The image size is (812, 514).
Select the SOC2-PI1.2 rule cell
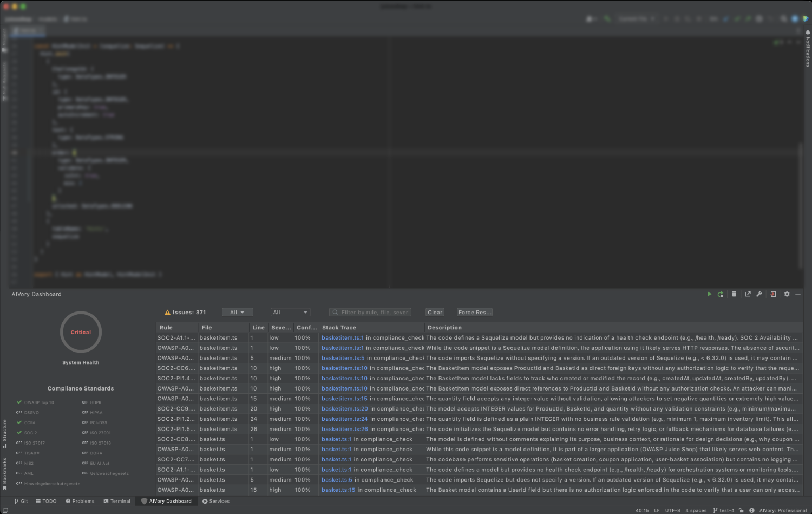click(177, 419)
